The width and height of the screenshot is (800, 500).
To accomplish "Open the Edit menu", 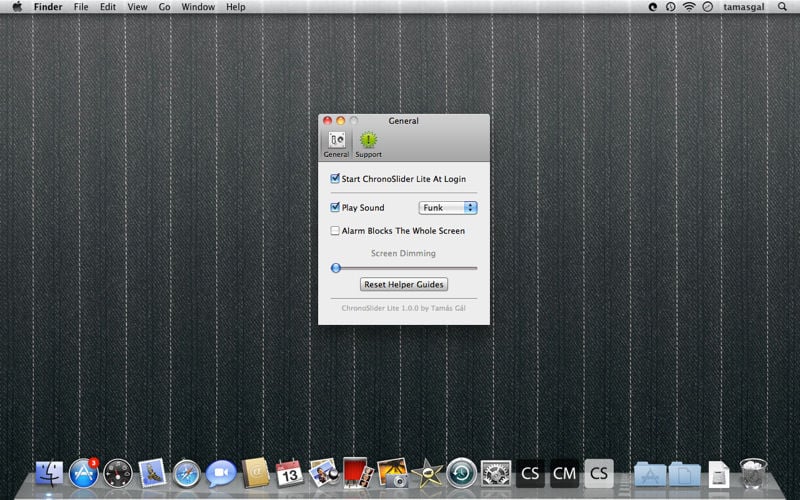I will click(x=108, y=7).
